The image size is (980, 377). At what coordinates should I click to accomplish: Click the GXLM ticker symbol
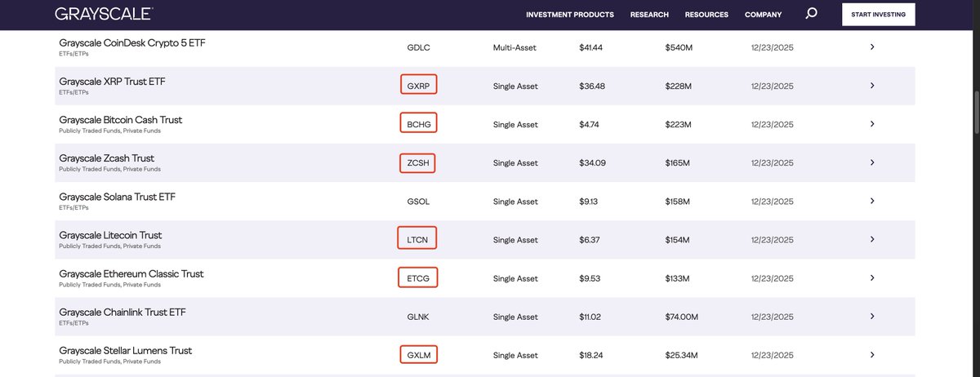pos(418,355)
